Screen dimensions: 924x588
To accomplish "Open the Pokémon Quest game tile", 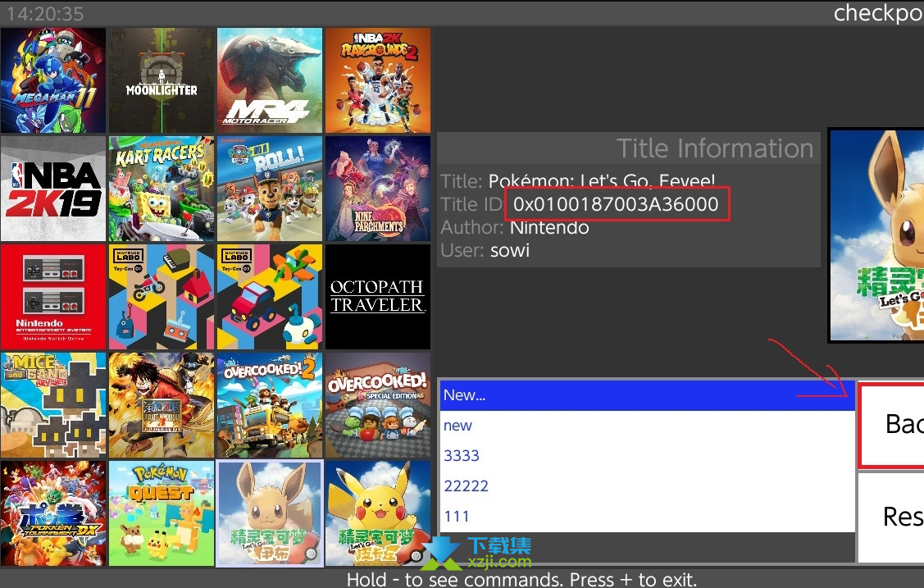I will click(162, 513).
